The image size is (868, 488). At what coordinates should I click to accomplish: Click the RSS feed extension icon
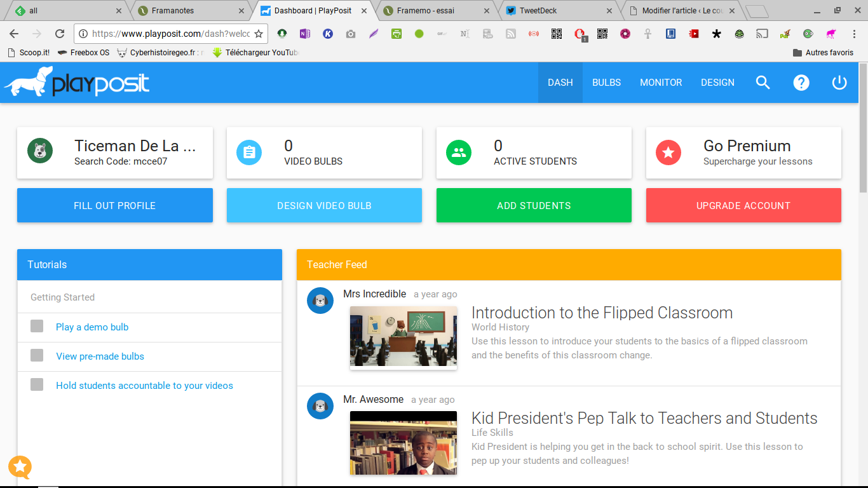[x=511, y=34]
